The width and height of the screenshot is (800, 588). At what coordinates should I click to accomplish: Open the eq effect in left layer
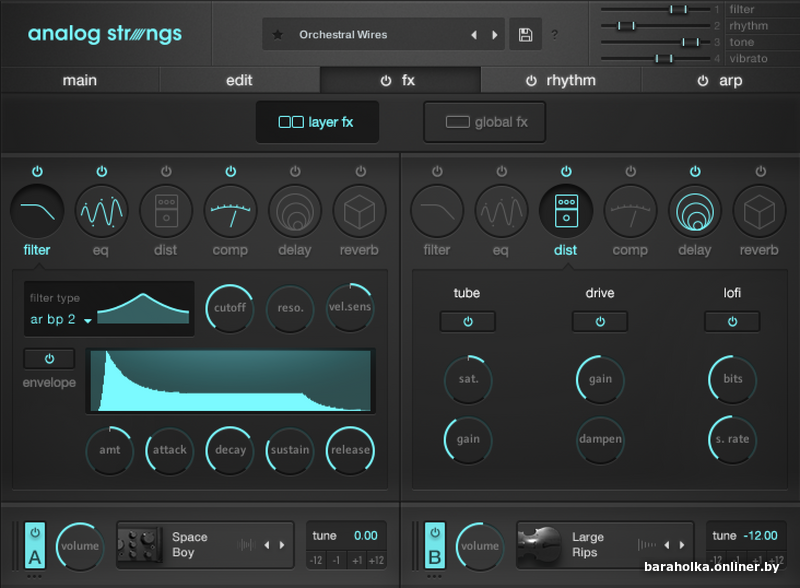click(x=101, y=211)
